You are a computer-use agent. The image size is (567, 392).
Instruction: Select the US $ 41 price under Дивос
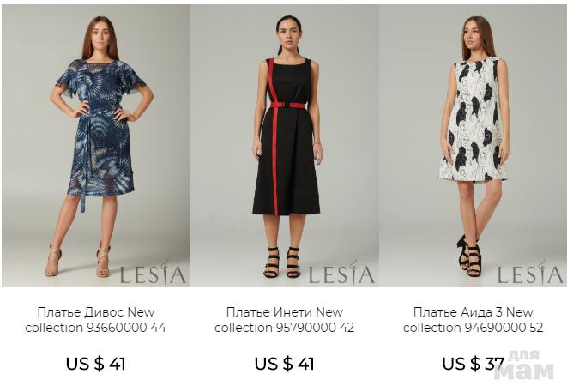96,364
